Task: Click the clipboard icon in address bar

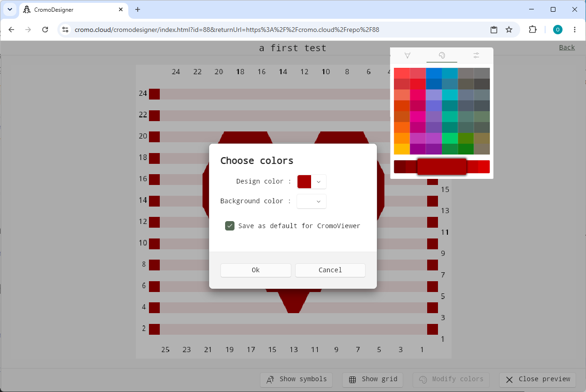Action: (x=494, y=30)
